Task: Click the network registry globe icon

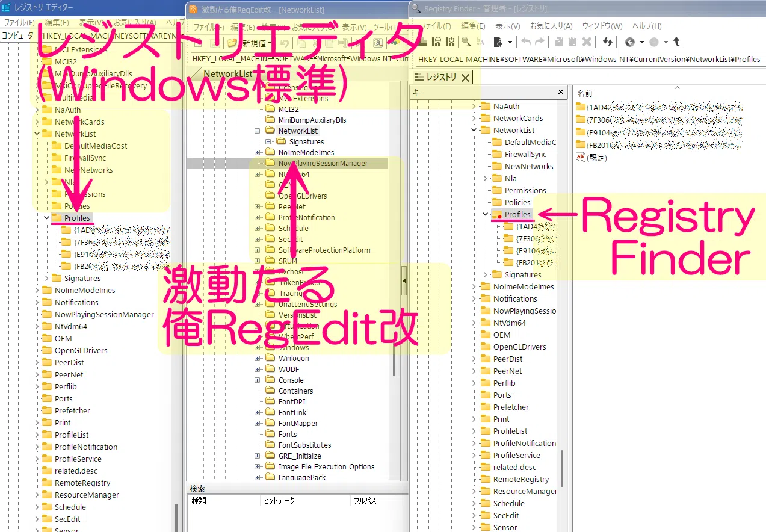Action: pyautogui.click(x=436, y=41)
